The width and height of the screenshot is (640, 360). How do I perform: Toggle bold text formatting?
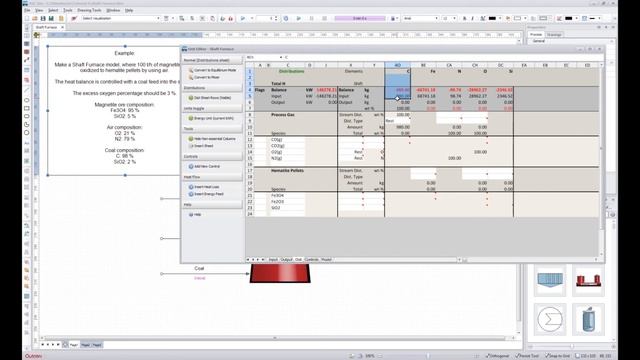(x=464, y=18)
